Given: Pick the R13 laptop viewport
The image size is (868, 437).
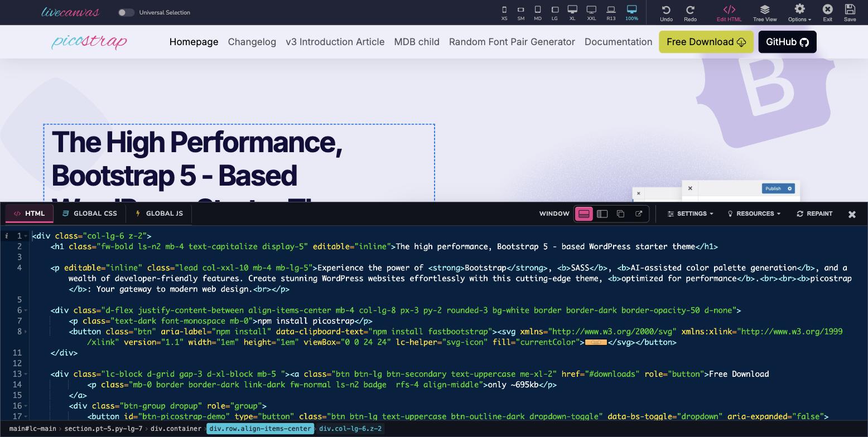Looking at the screenshot, I should tap(611, 12).
